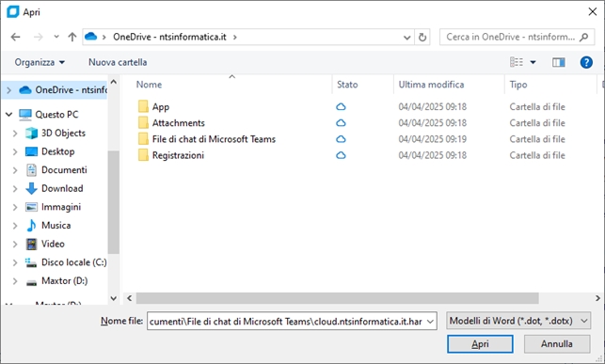This screenshot has height=364, width=605.
Task: Collapse the Questo PC tree node
Action: [8, 115]
